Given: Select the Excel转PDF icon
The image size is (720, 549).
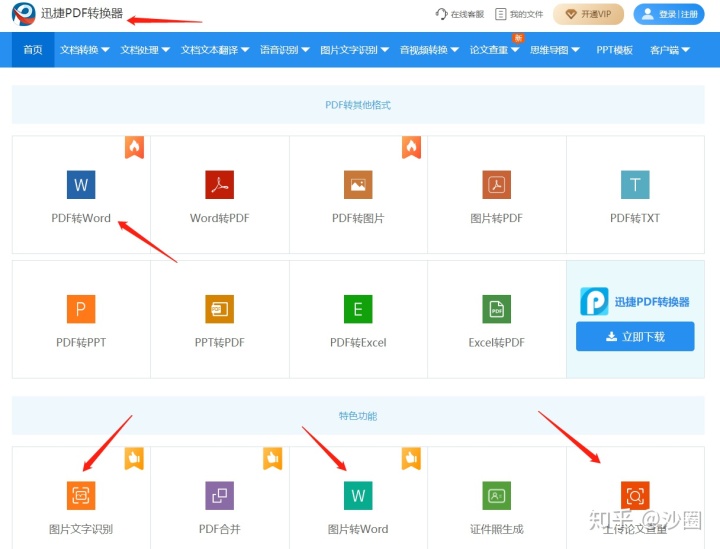Looking at the screenshot, I should click(x=496, y=309).
